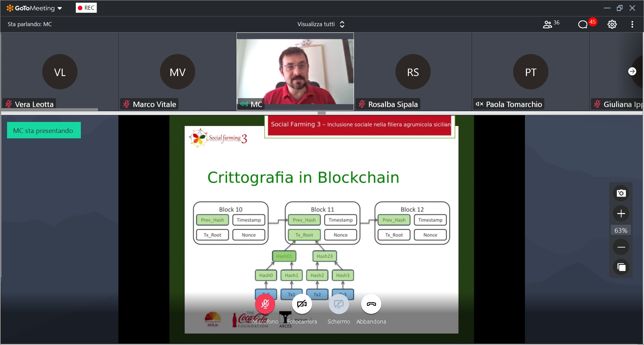
Task: Click Marco Vitale's muted microphone icon
Action: click(126, 104)
